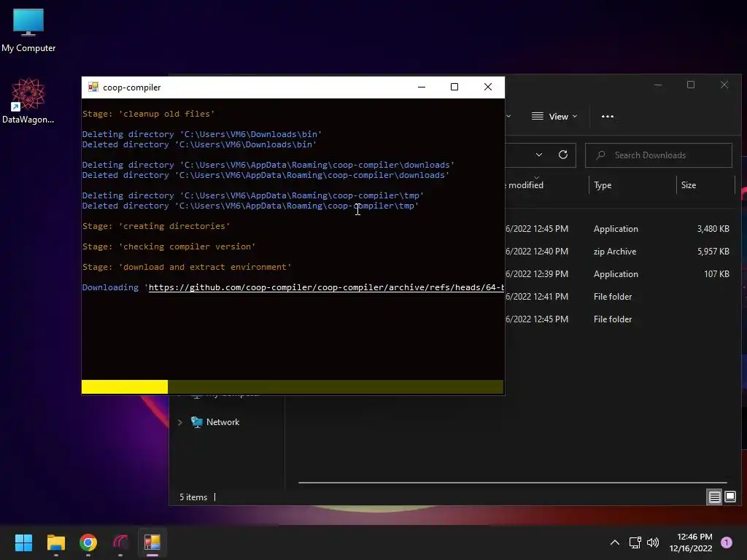The width and height of the screenshot is (747, 560).
Task: Click the 'cleanup old files' stage line
Action: 148,114
